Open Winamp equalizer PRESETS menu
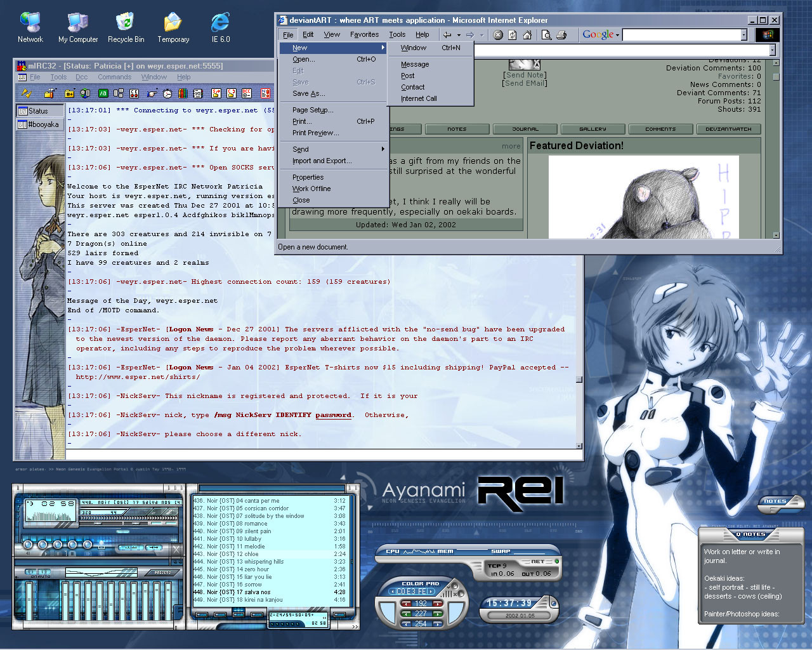This screenshot has height=650, width=812. [x=162, y=573]
